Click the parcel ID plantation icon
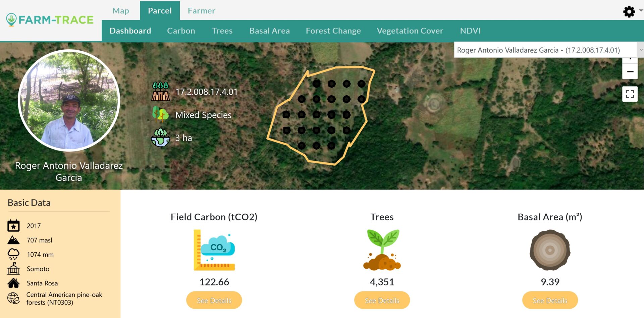The image size is (644, 318). pos(161,91)
